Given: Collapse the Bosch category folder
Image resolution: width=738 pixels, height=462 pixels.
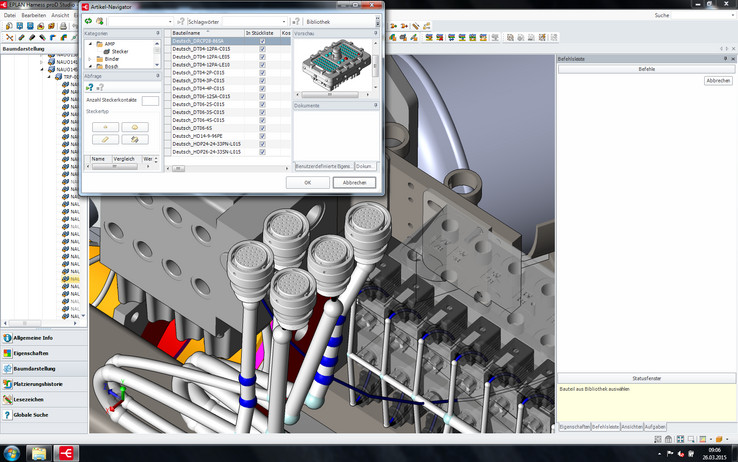Looking at the screenshot, I should [90, 66].
